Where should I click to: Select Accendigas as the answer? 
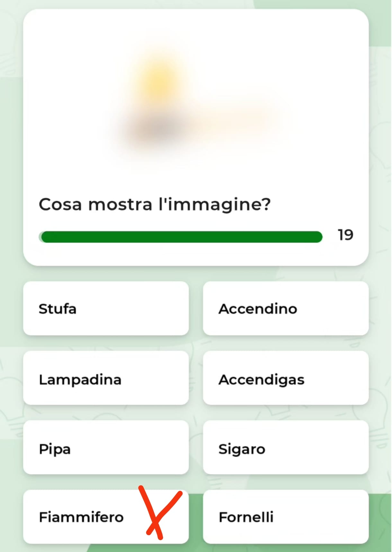(x=286, y=378)
